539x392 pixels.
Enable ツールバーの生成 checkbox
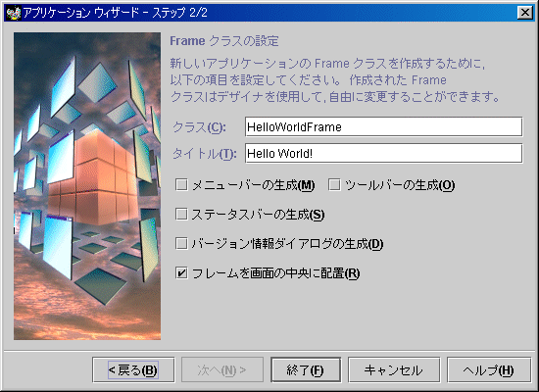click(x=334, y=184)
